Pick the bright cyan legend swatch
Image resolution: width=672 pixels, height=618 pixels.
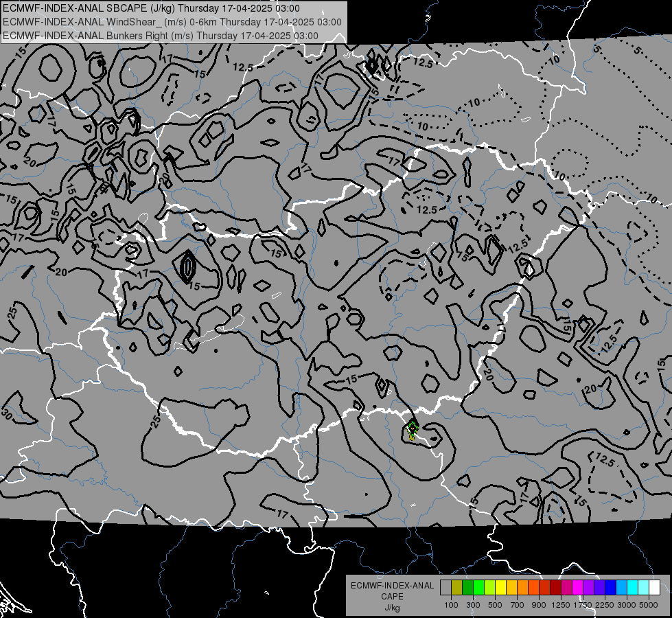coord(633,588)
